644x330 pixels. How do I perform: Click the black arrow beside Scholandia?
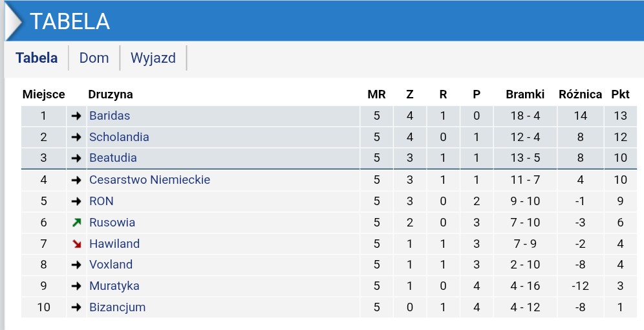click(x=76, y=137)
